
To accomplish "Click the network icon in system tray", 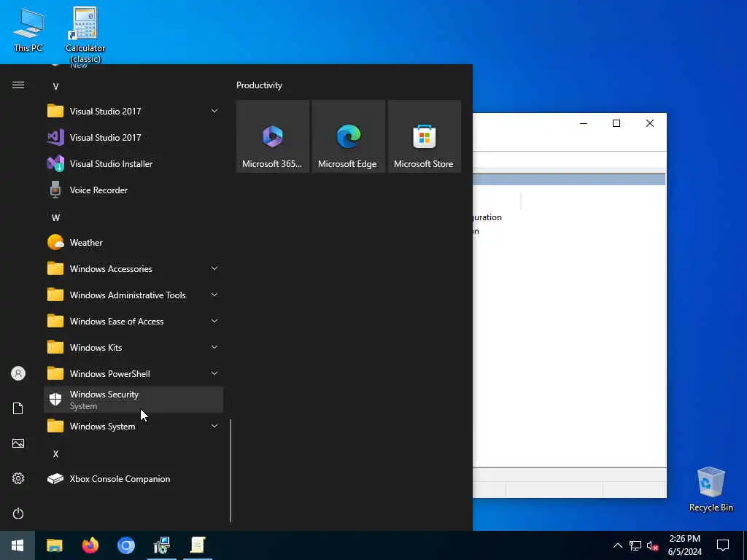I will [x=635, y=545].
